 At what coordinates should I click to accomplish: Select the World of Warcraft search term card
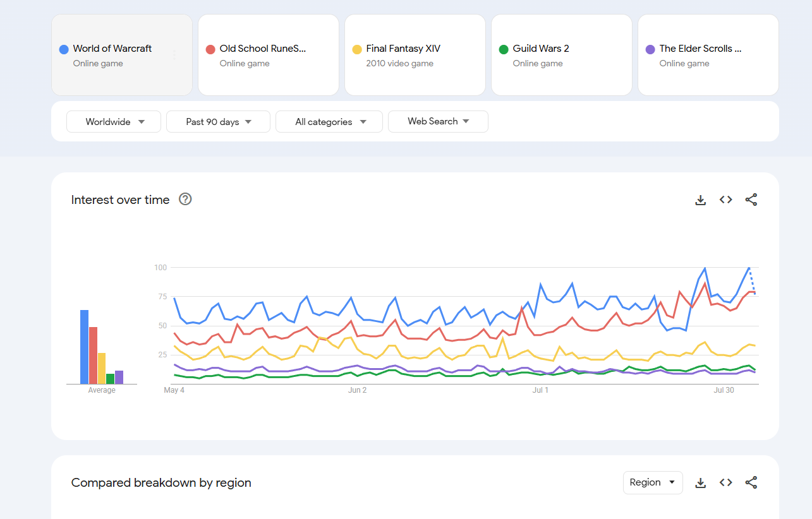click(x=122, y=55)
